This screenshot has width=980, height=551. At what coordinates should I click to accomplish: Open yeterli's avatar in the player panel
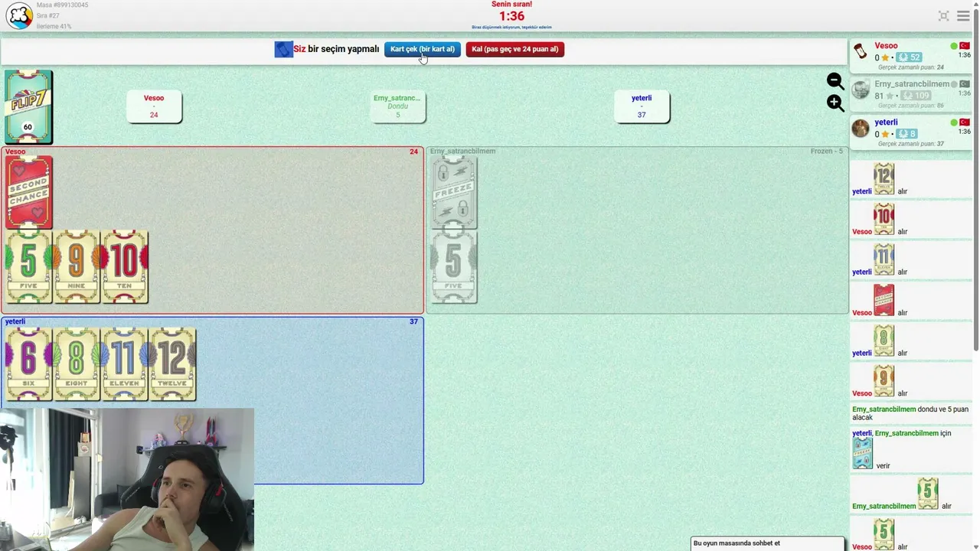pos(861,128)
